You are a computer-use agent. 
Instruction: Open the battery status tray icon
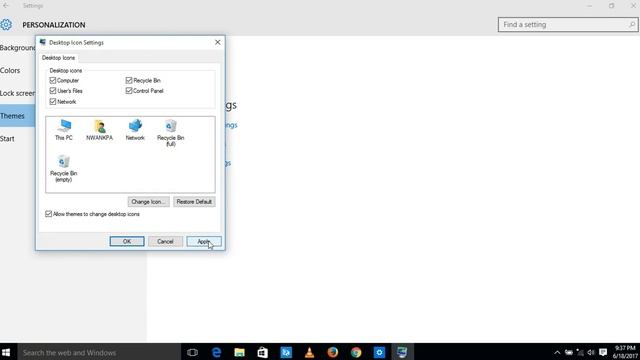click(x=569, y=353)
